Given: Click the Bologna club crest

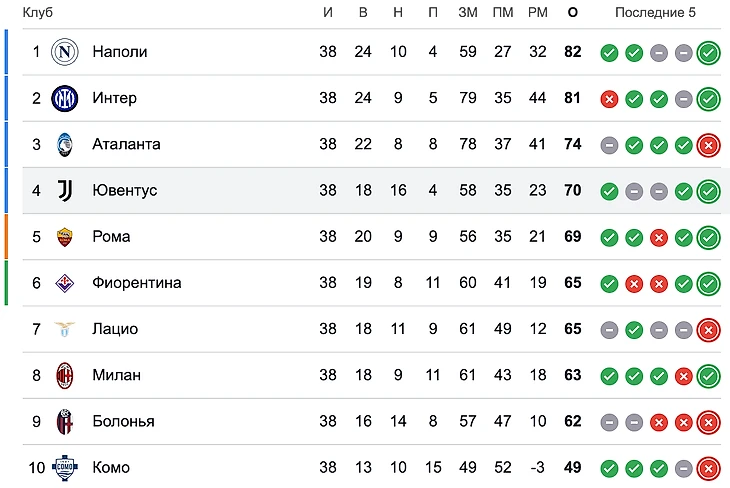Looking at the screenshot, I should (x=65, y=421).
